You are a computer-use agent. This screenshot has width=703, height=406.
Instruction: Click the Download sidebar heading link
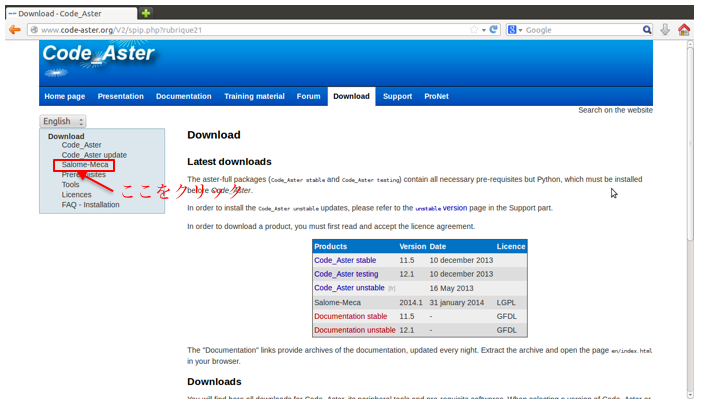pos(66,136)
